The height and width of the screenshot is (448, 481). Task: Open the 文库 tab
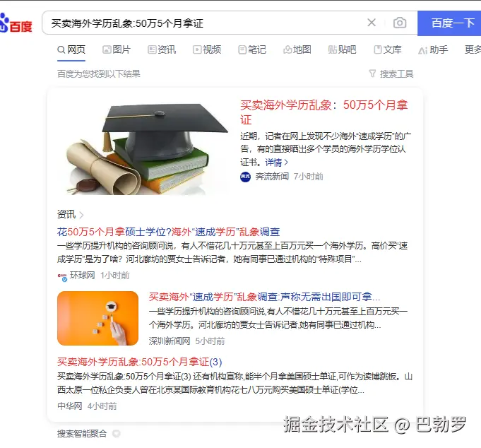pyautogui.click(x=388, y=49)
